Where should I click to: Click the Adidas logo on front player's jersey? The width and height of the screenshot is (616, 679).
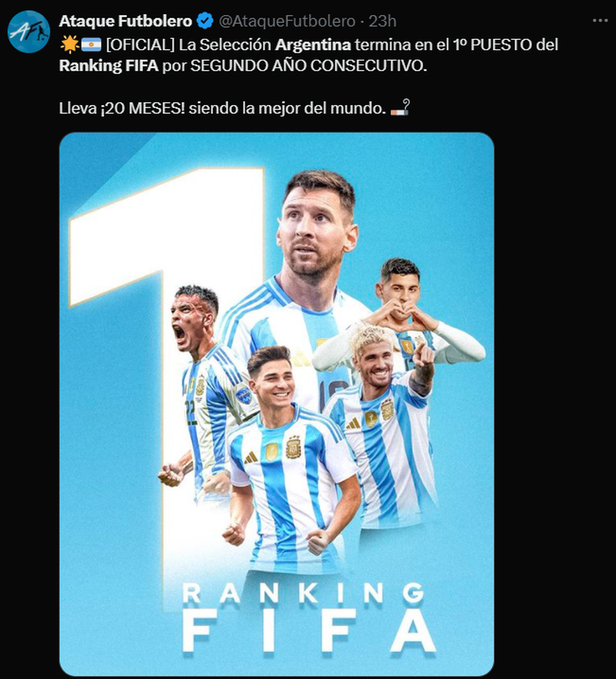tap(251, 457)
